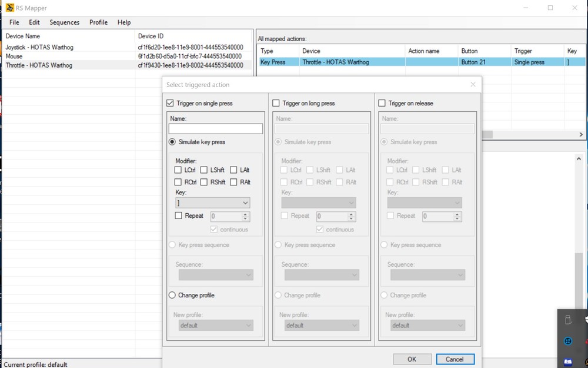Image resolution: width=588 pixels, height=368 pixels.
Task: Open the Profile menu
Action: click(98, 22)
